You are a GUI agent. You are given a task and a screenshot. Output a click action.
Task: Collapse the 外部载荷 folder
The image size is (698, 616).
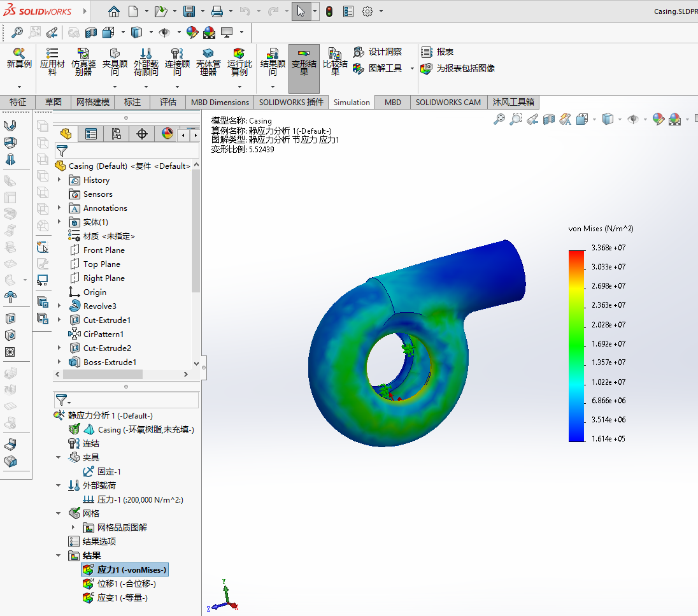click(x=59, y=485)
